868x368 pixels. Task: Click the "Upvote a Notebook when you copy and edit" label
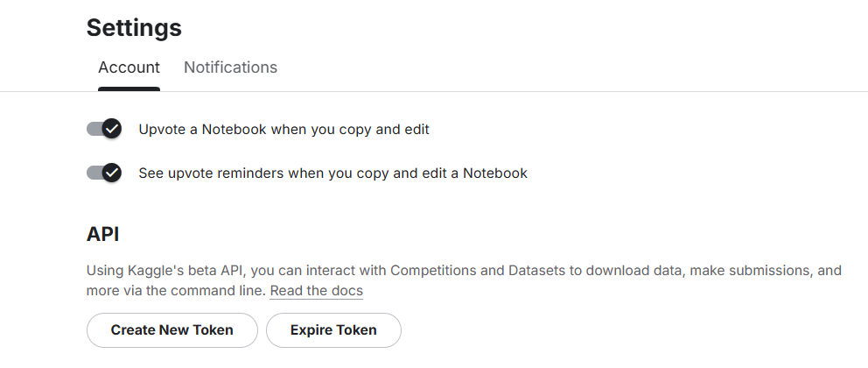pos(283,130)
